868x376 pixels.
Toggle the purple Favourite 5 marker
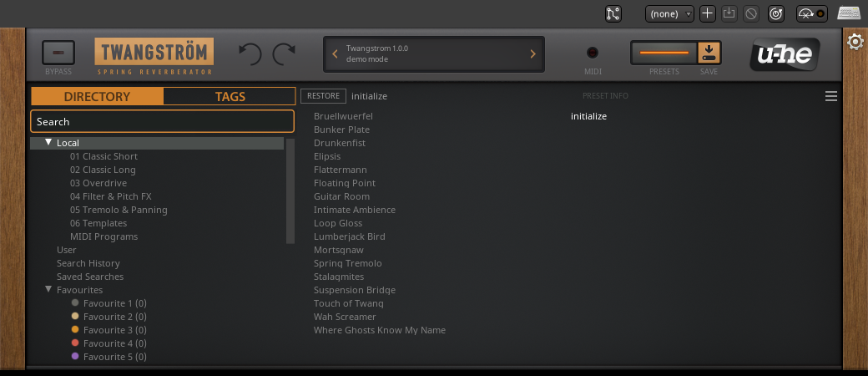pyautogui.click(x=75, y=357)
